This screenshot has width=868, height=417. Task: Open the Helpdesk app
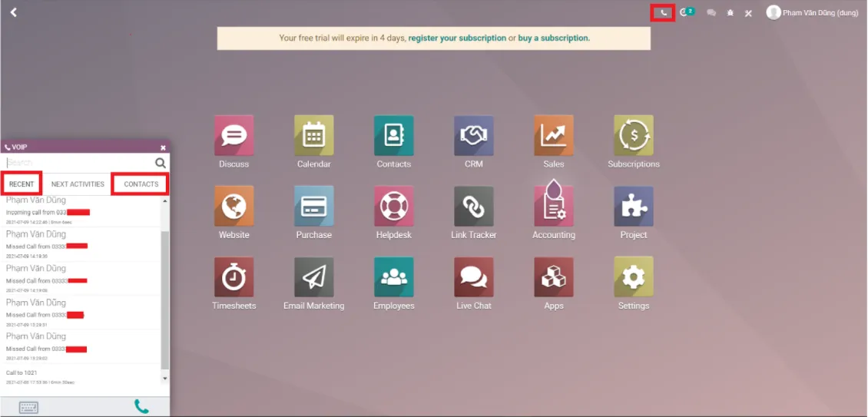coord(393,206)
